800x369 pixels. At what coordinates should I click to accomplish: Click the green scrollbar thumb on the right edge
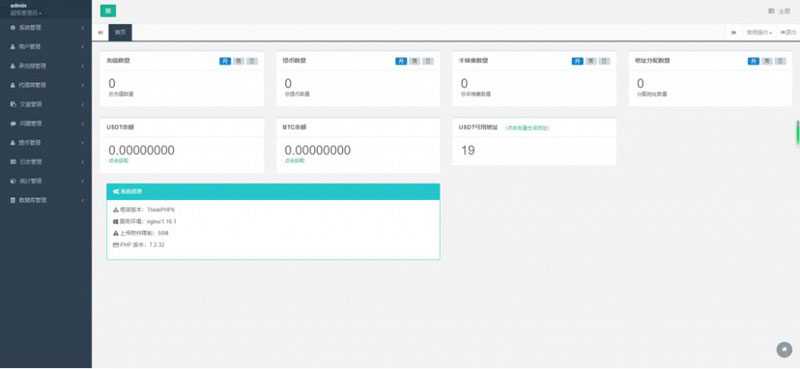(x=797, y=133)
